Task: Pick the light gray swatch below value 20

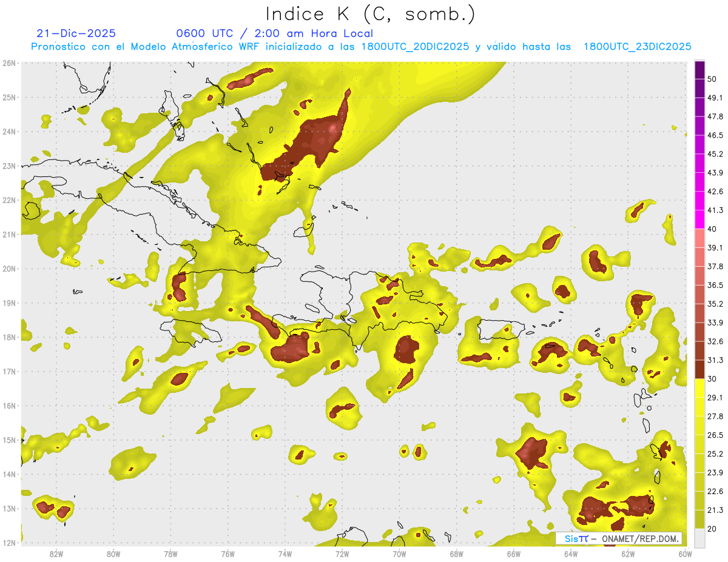Action: [x=699, y=538]
